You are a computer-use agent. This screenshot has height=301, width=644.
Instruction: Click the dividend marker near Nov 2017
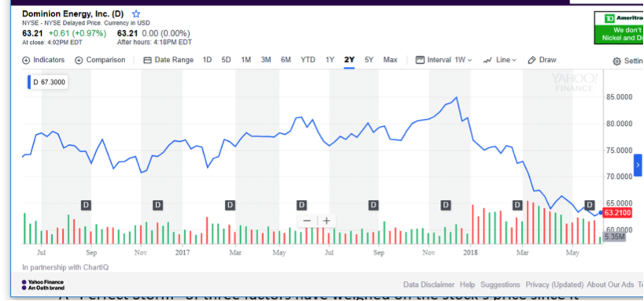tap(446, 205)
